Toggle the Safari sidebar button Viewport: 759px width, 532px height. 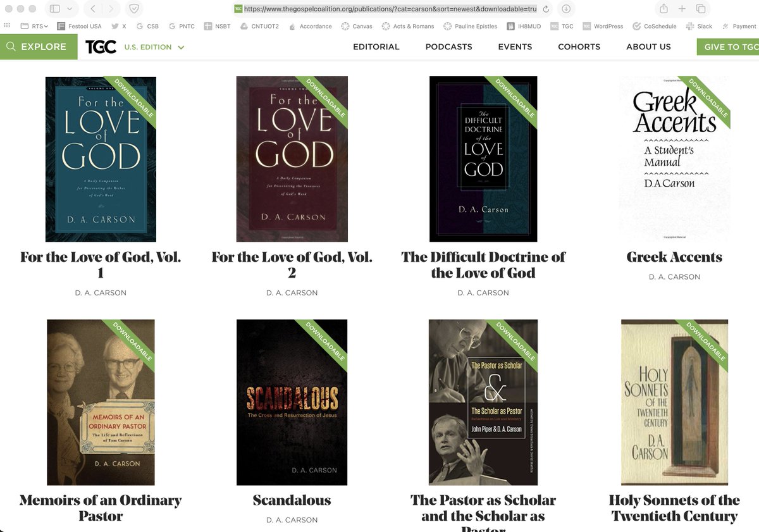click(54, 9)
